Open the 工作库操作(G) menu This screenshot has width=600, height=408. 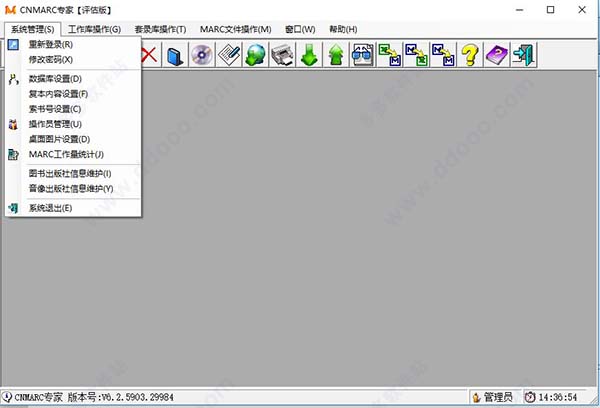(x=95, y=29)
